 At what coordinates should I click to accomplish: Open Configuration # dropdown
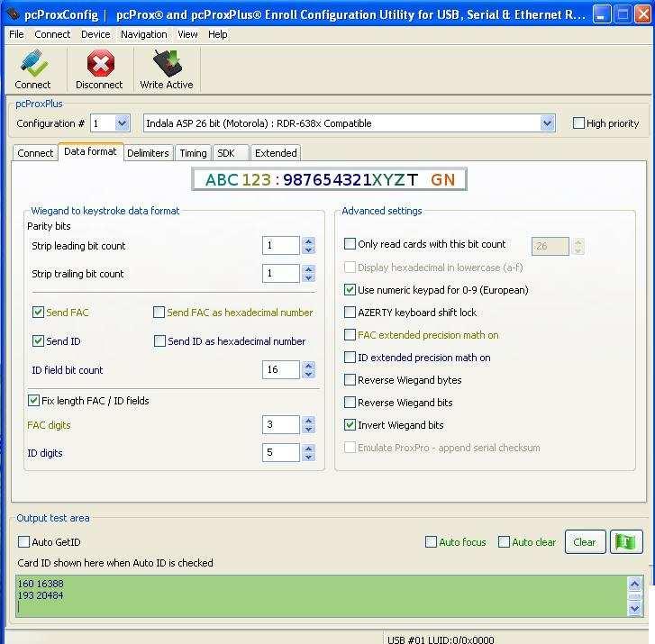pos(122,123)
